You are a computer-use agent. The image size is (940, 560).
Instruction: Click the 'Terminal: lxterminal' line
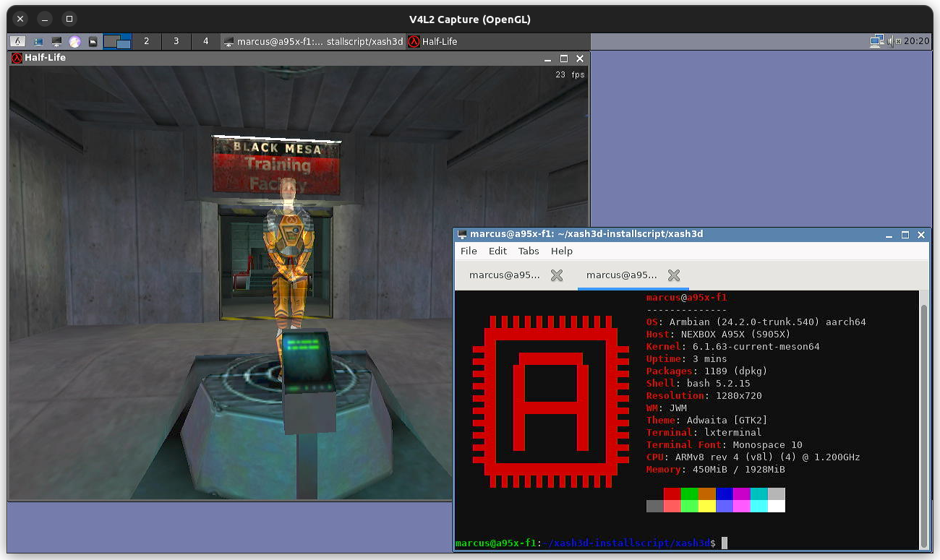coord(704,433)
